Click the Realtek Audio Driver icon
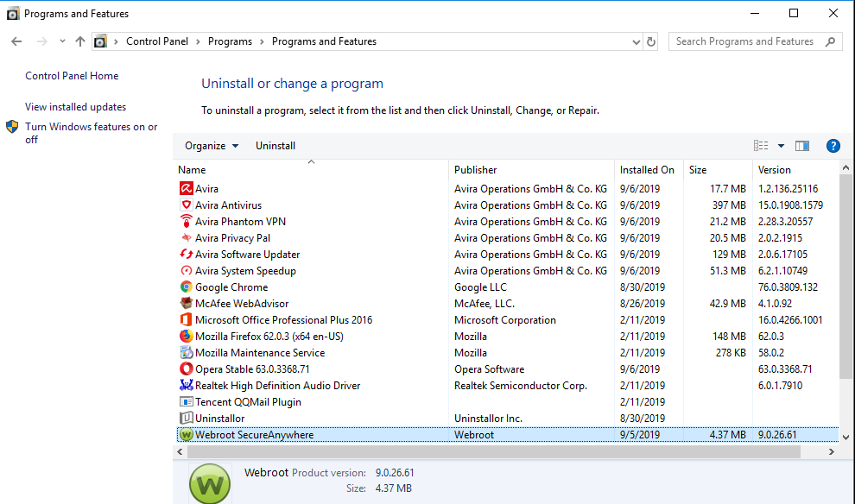Image resolution: width=855 pixels, height=504 pixels. tap(186, 385)
